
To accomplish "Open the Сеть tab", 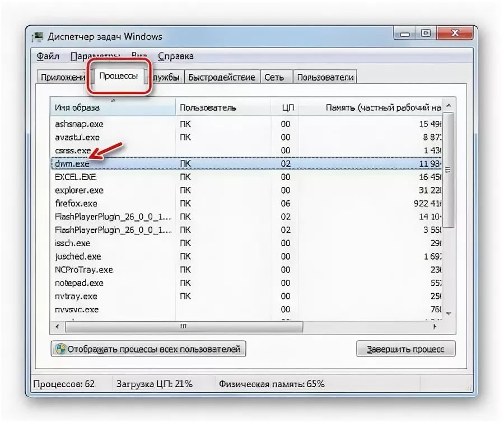I will point(276,77).
